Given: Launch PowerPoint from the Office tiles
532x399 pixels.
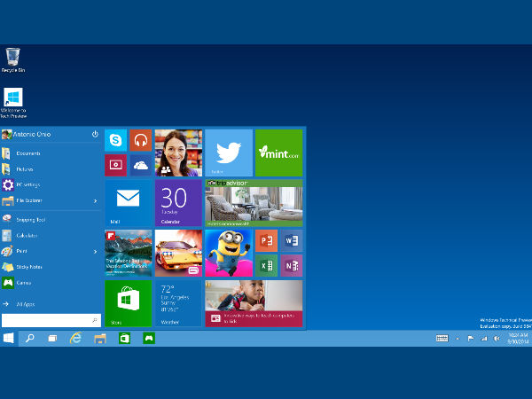Looking at the screenshot, I should pos(267,241).
